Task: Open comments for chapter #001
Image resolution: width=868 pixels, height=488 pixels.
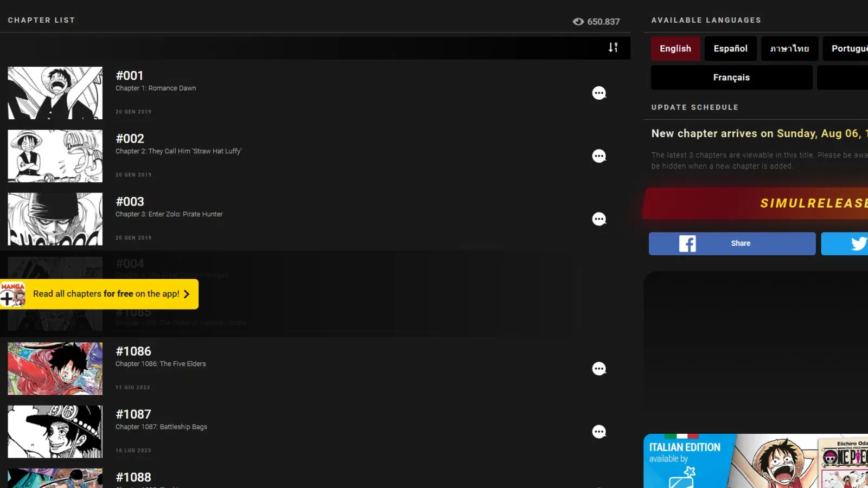Action: 599,93
